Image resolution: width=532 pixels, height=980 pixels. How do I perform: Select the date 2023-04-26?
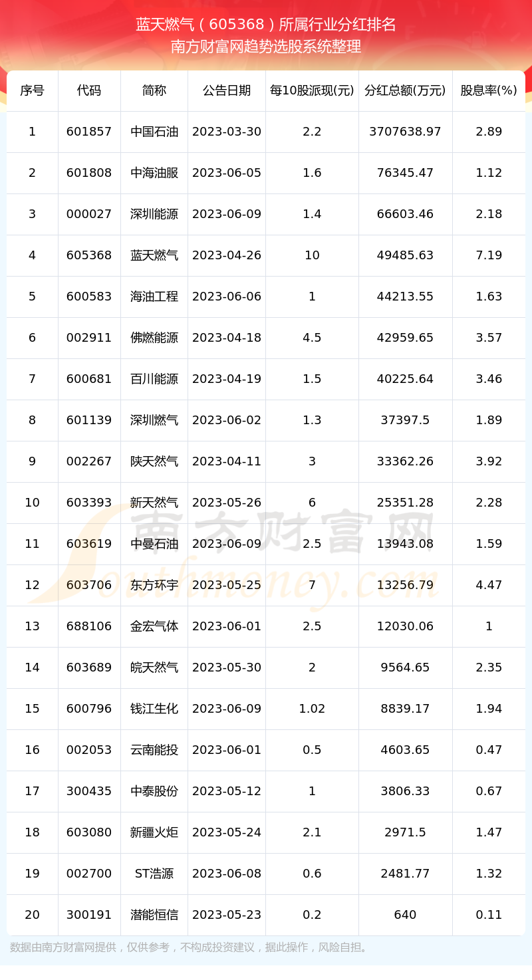click(227, 255)
